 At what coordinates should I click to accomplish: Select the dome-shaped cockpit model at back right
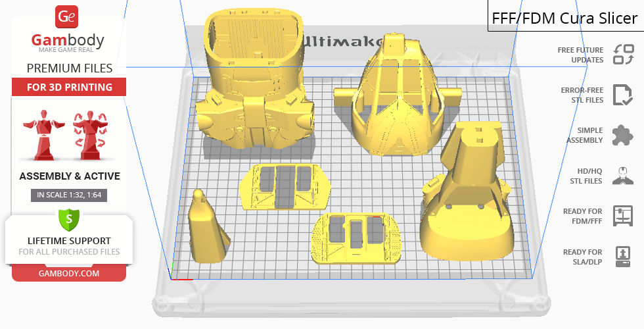tap(393, 99)
